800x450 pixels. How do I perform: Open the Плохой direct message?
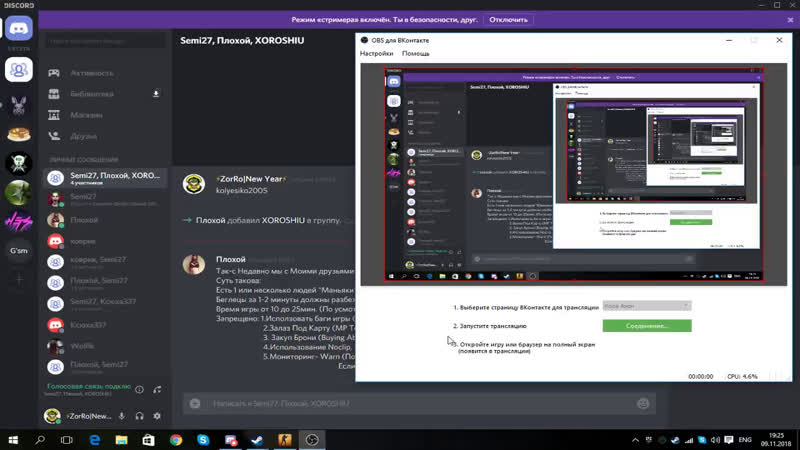pyautogui.click(x=105, y=220)
